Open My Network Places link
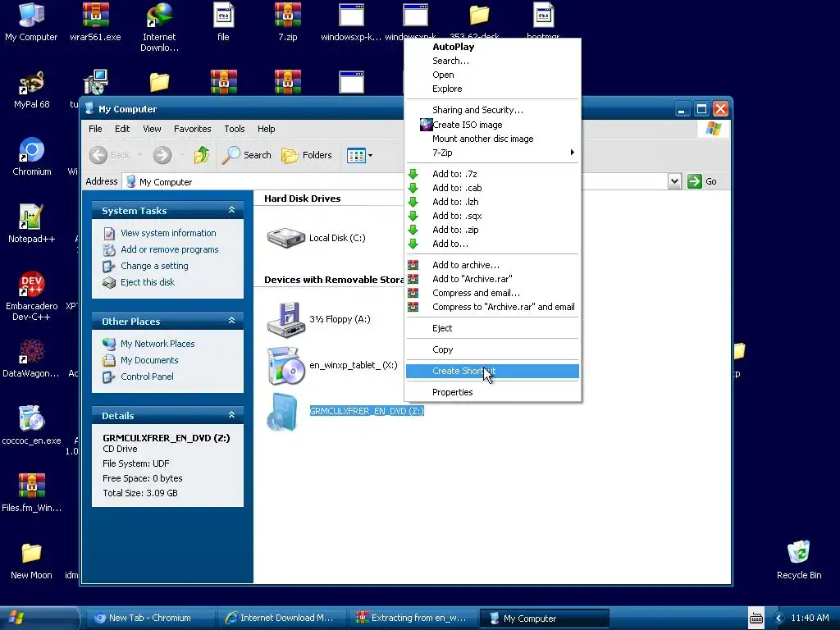 click(157, 344)
